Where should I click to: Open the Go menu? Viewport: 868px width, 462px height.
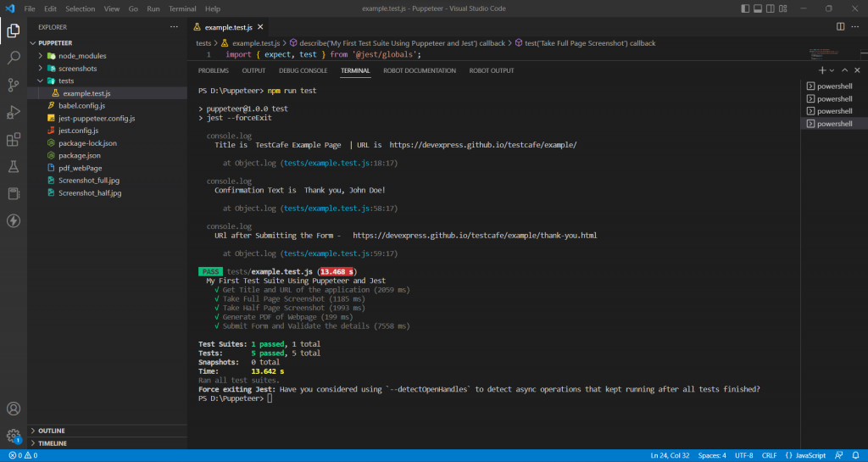(x=133, y=8)
